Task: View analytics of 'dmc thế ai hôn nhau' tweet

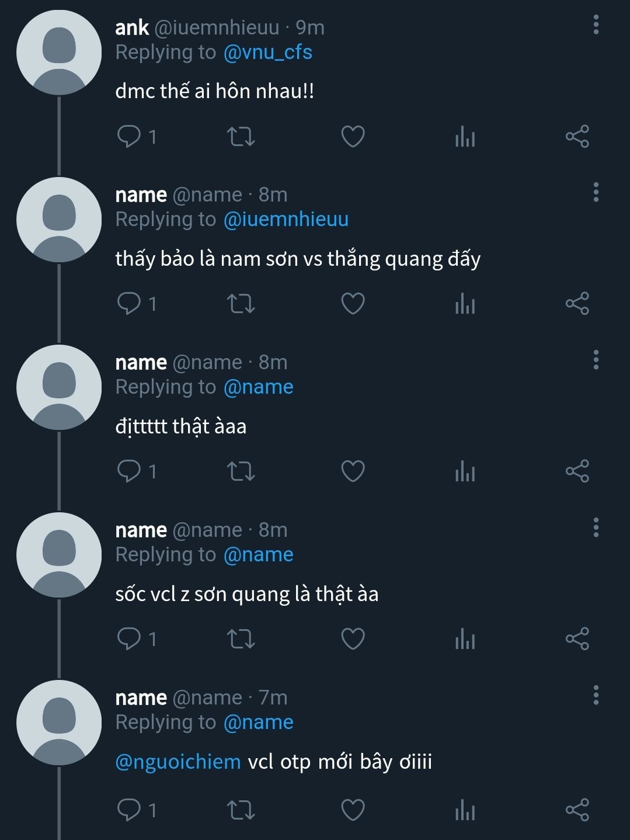Action: point(465,137)
